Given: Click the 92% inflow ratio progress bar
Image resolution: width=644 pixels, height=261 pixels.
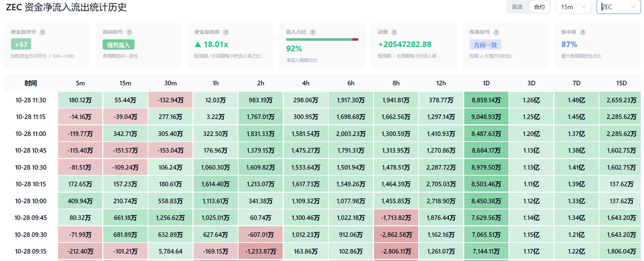Looking at the screenshot, I should (322, 39).
